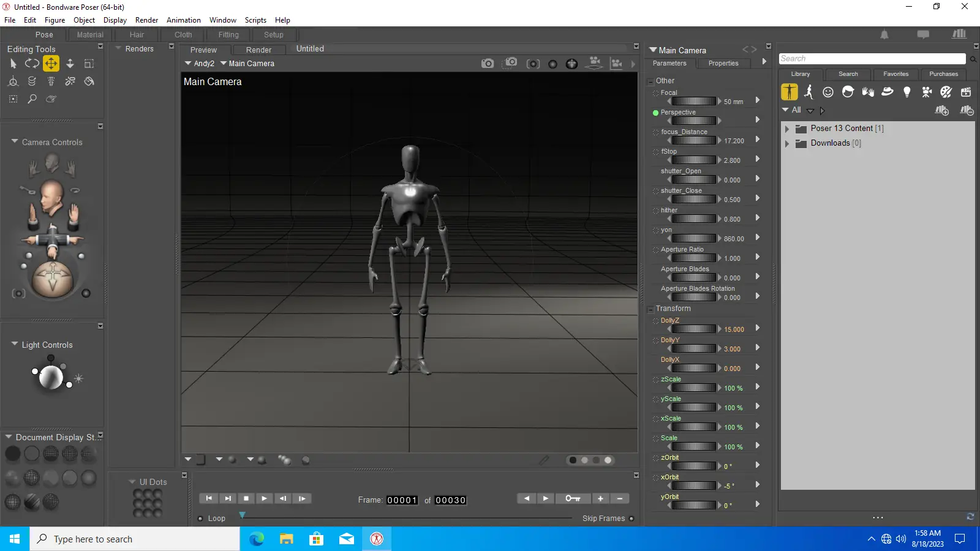
Task: Toggle the Loop option in animation controls
Action: [x=200, y=519]
